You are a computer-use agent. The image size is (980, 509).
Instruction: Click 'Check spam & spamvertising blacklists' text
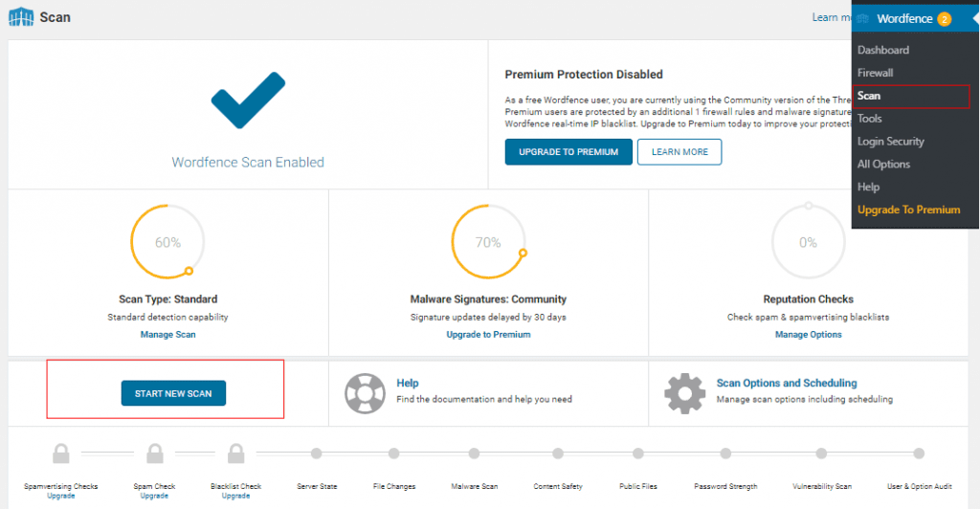point(808,318)
